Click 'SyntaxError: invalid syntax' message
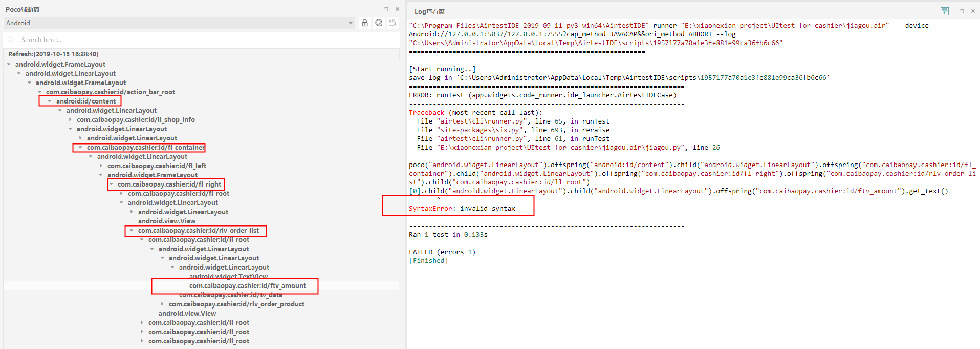Viewport: 980px width, 349px height. coord(462,208)
